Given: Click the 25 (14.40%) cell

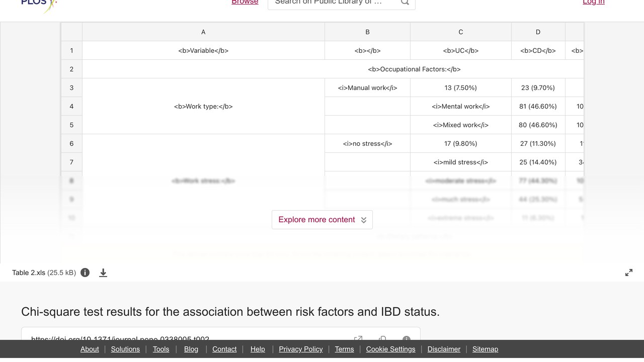Looking at the screenshot, I should [x=538, y=162].
